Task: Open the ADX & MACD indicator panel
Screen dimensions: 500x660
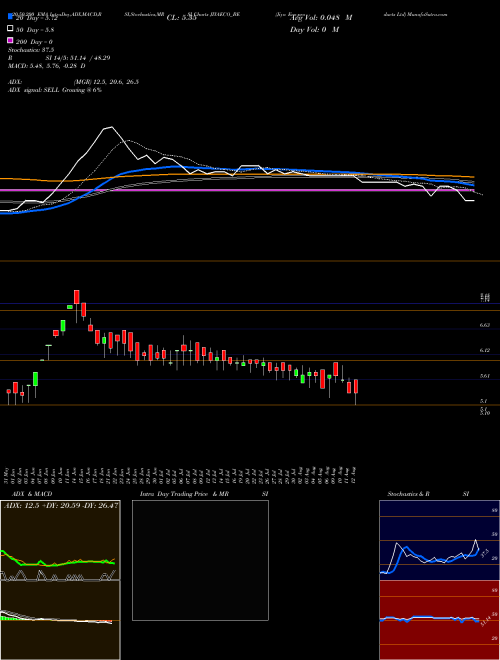Action: tap(60, 580)
